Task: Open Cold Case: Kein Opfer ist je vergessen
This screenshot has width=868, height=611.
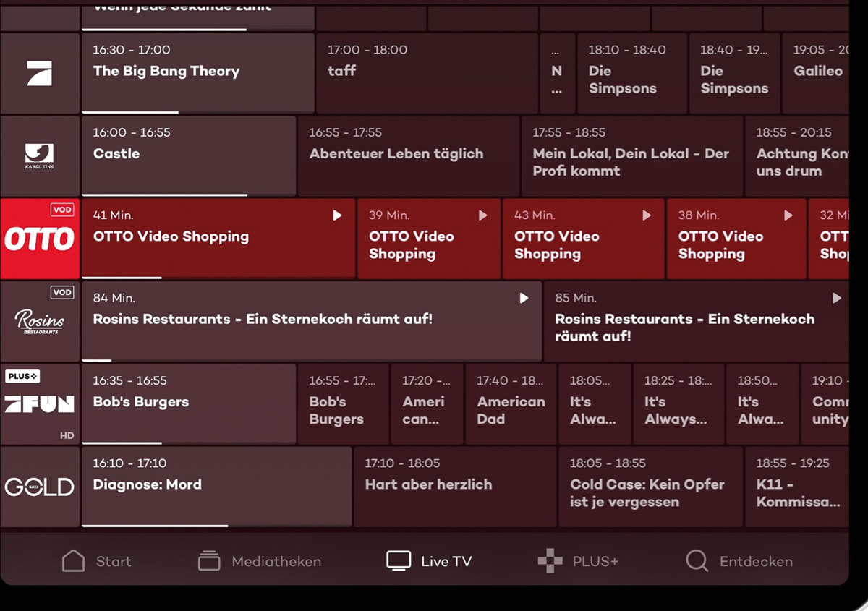Action: point(651,487)
